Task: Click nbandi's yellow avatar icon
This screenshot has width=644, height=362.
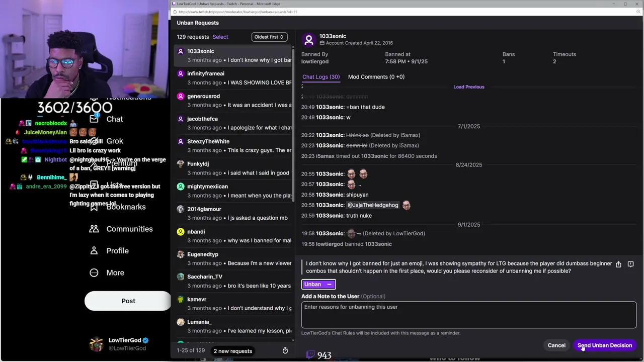Action: [181, 232]
